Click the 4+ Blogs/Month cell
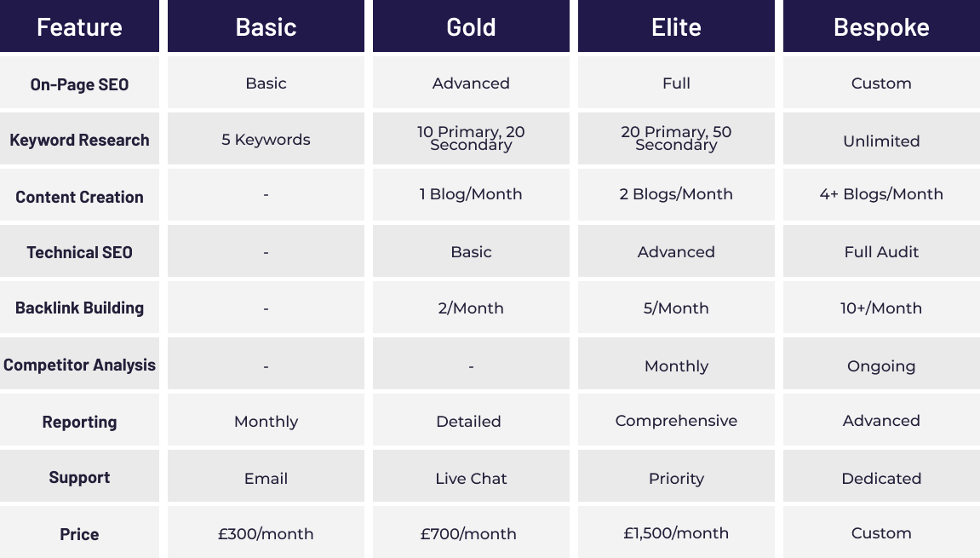 coord(881,194)
